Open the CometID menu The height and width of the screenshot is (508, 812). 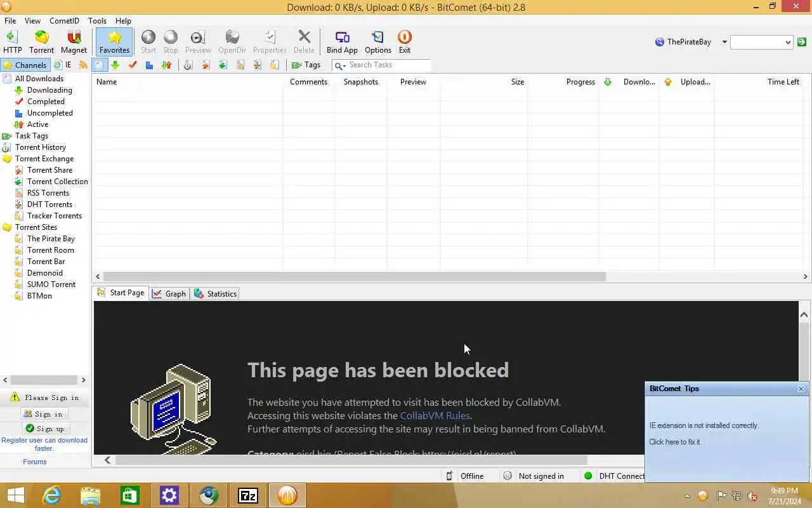point(64,20)
